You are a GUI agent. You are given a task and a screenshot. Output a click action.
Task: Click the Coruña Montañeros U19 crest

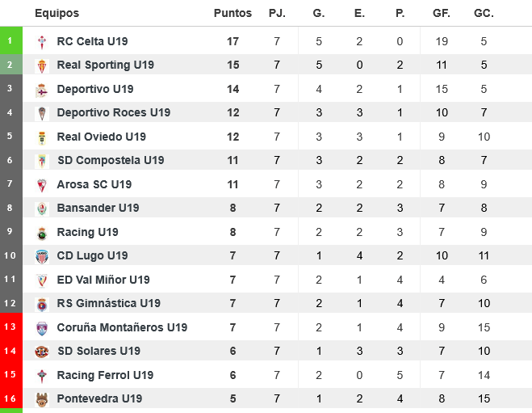43,328
